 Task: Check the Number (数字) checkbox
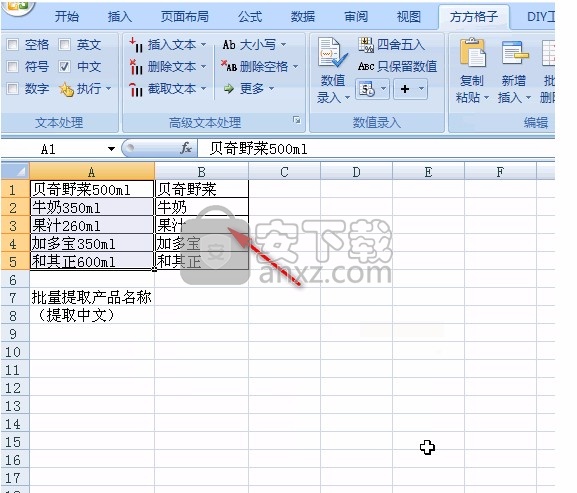[x=13, y=89]
